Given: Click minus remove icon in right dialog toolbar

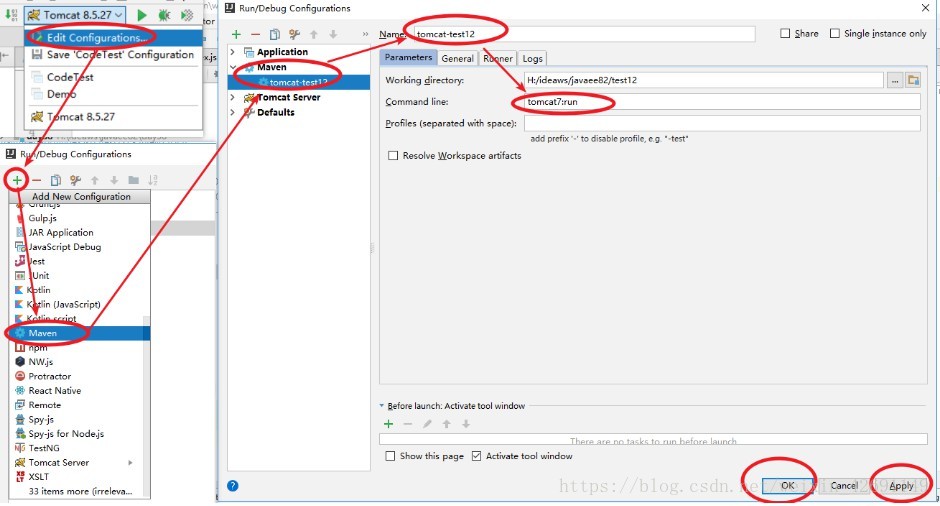Looking at the screenshot, I should point(255,34).
